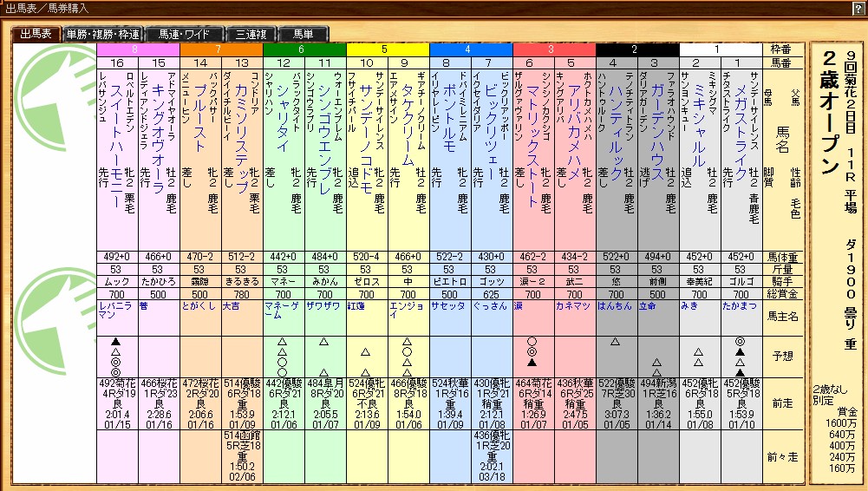Screen dimensions: 868x491
Task: Click owner name たかまつ
Action: [x=739, y=306]
